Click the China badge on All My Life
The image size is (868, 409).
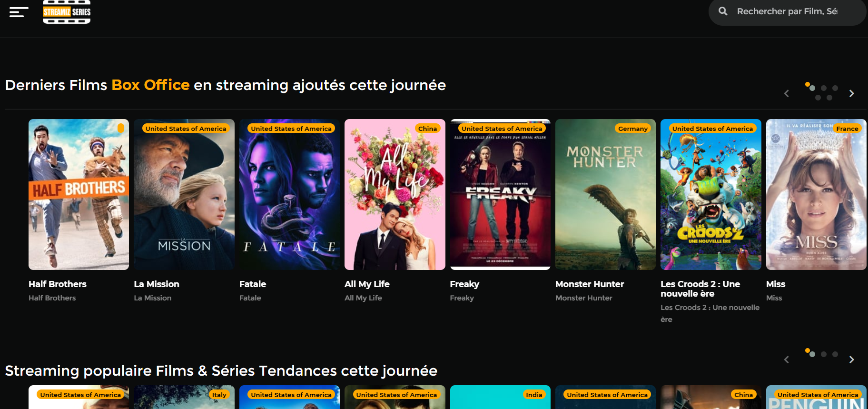pyautogui.click(x=427, y=129)
